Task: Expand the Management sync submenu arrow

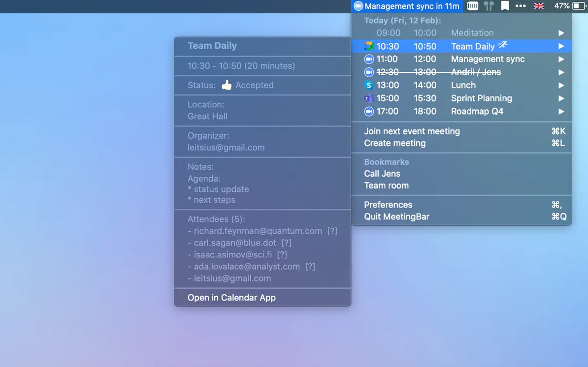Action: [x=561, y=59]
